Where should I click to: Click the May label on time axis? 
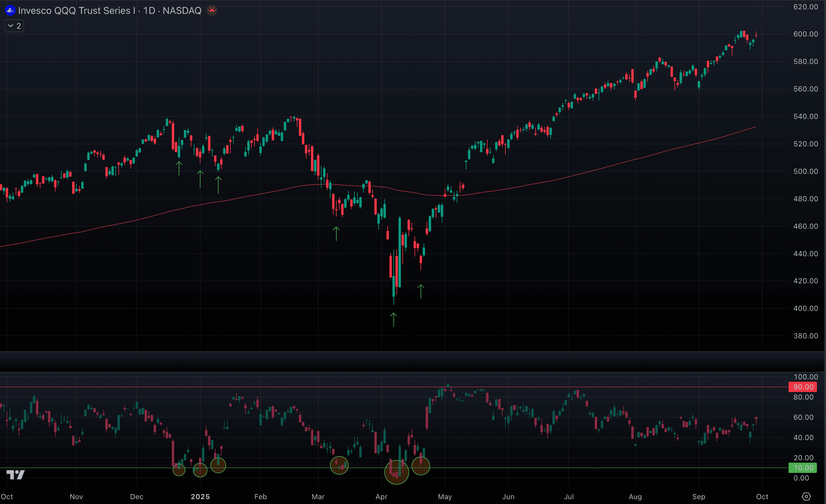click(445, 497)
